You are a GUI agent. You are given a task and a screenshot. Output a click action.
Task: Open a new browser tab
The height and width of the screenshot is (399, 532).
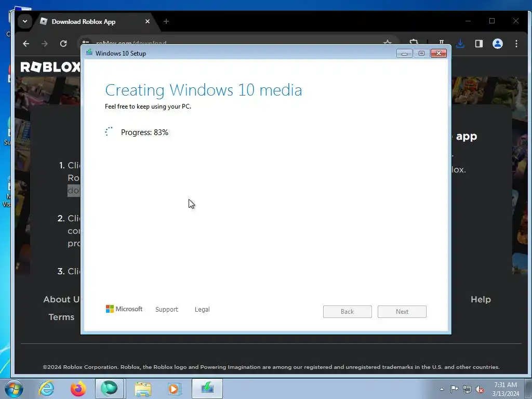[x=166, y=21]
